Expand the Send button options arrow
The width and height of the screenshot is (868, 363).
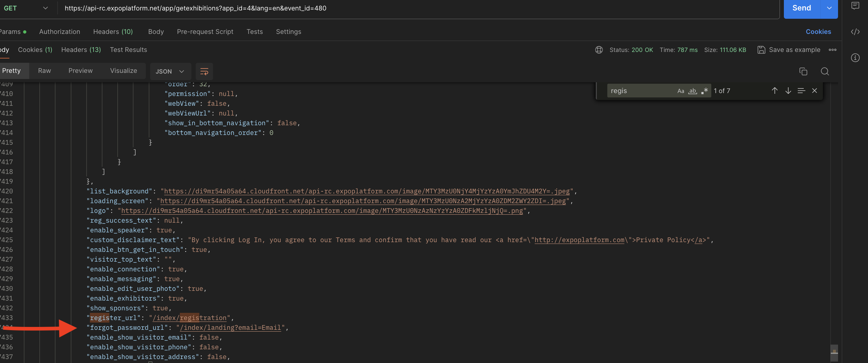[x=829, y=8]
